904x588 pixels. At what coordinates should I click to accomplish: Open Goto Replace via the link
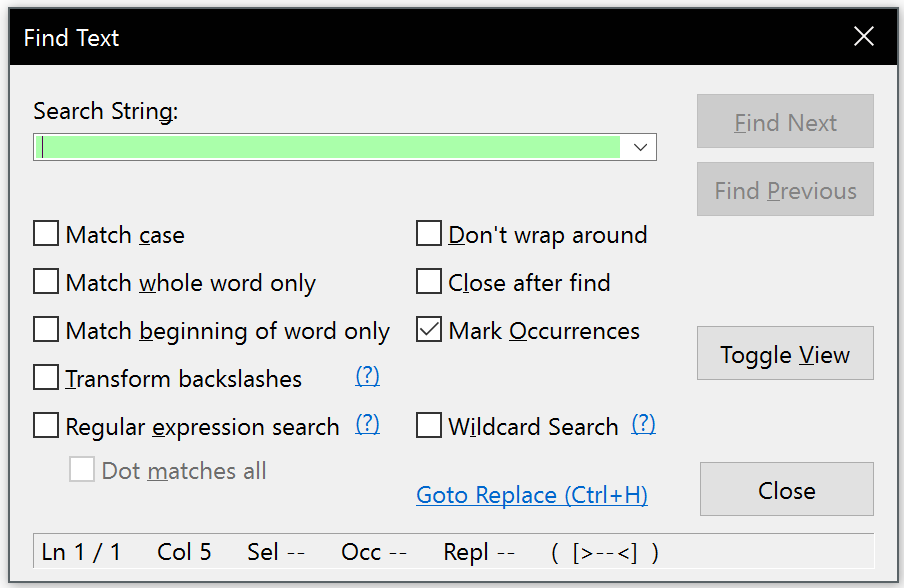(531, 494)
